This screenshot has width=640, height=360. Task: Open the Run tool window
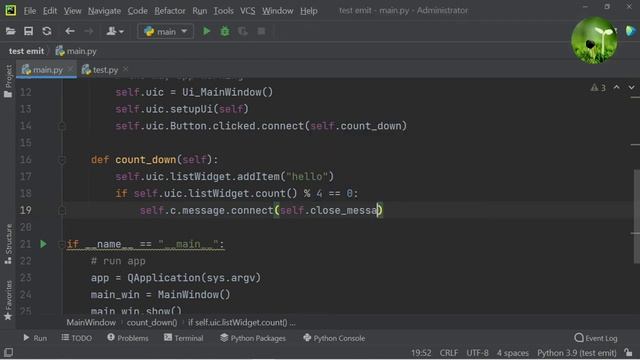point(35,338)
